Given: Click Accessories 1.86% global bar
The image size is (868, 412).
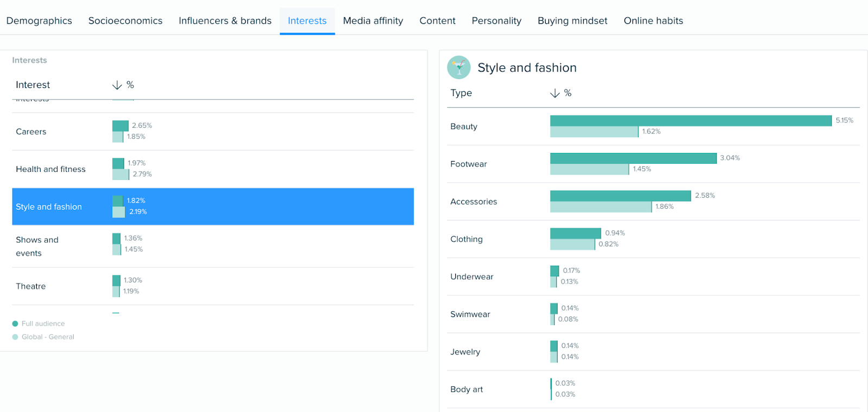Looking at the screenshot, I should 601,207.
